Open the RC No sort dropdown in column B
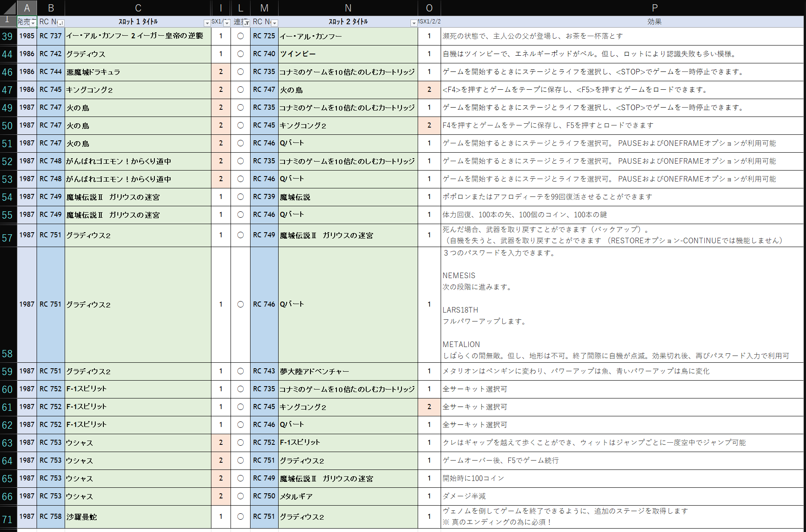Viewport: 806px width, 532px height. (61, 23)
